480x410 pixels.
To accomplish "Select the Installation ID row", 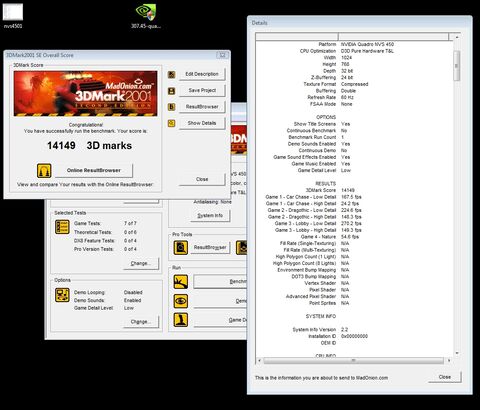I will coord(354,336).
